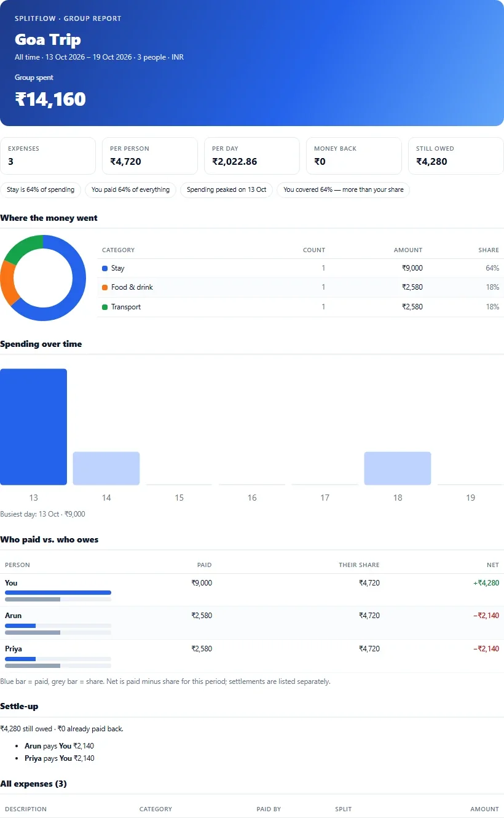The width and height of the screenshot is (504, 818).
Task: Select the ₹14,160 group spent total
Action: click(50, 99)
